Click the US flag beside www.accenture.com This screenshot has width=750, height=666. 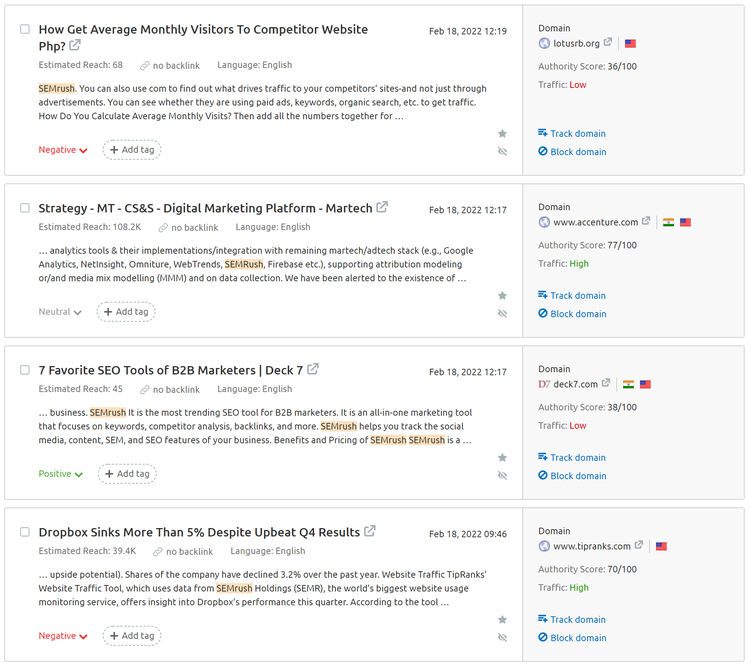[685, 222]
